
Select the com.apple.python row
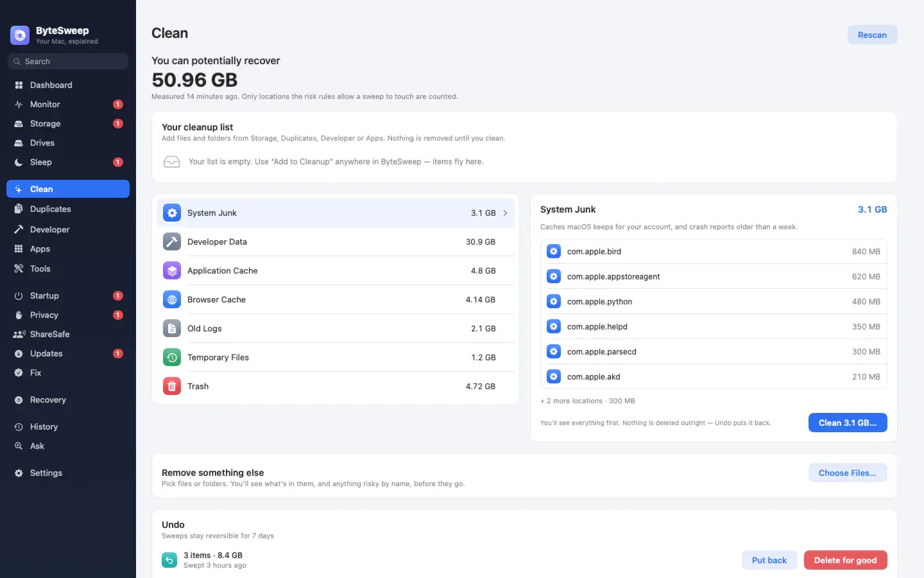click(714, 301)
